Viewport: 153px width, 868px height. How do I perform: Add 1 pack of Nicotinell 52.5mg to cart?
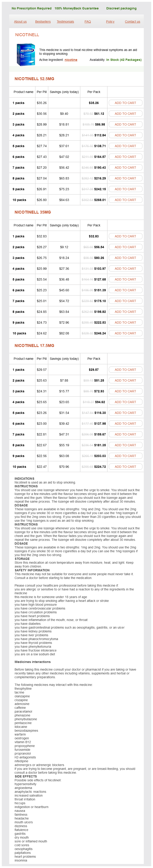coord(125,103)
